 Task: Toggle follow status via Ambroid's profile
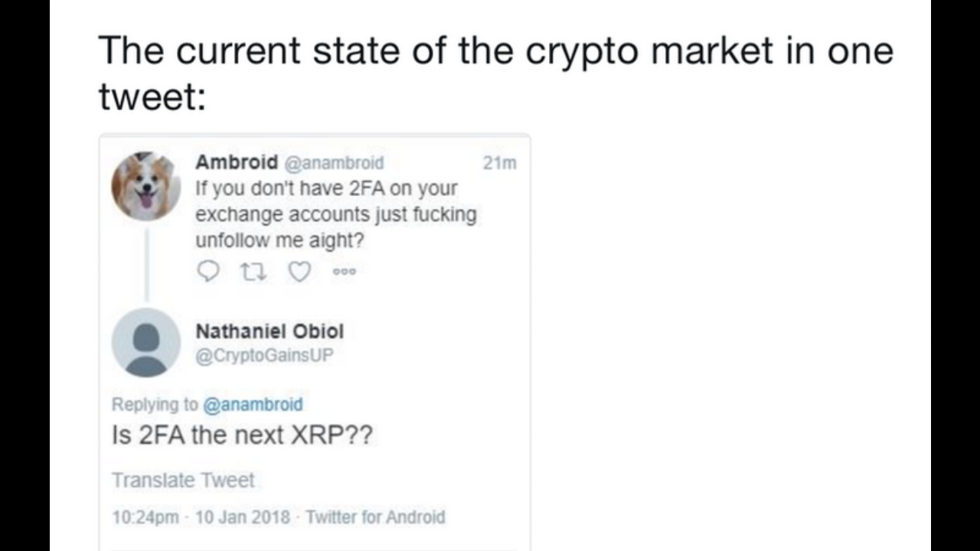tap(145, 185)
